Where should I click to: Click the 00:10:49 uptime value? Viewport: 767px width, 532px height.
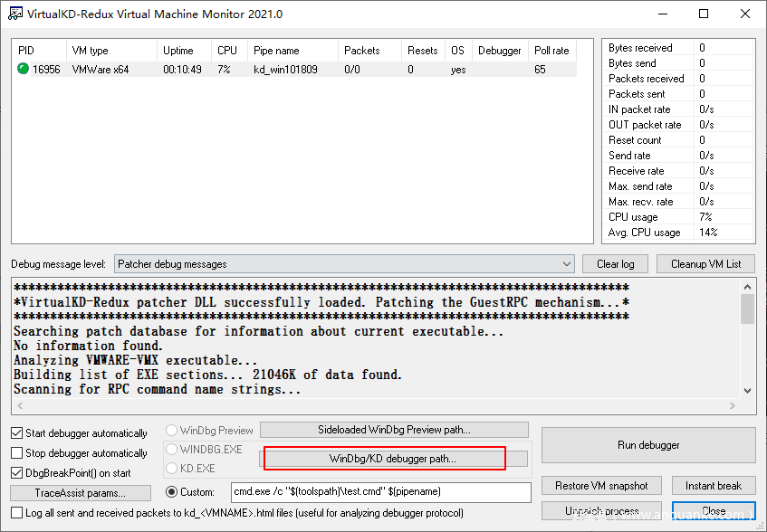[x=182, y=70]
